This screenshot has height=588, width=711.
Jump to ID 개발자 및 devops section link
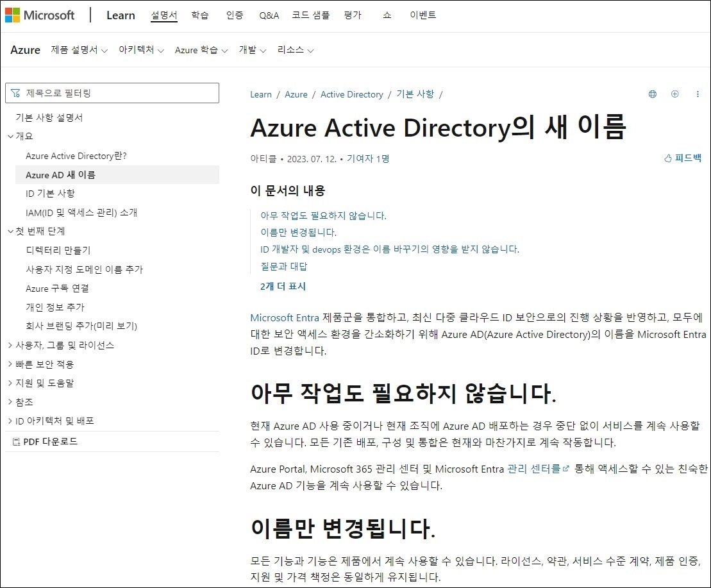click(x=390, y=249)
